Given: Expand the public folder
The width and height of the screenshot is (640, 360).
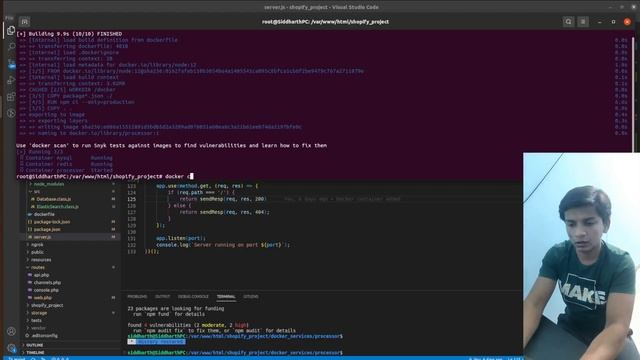Looking at the screenshot, I should click(x=37, y=252).
